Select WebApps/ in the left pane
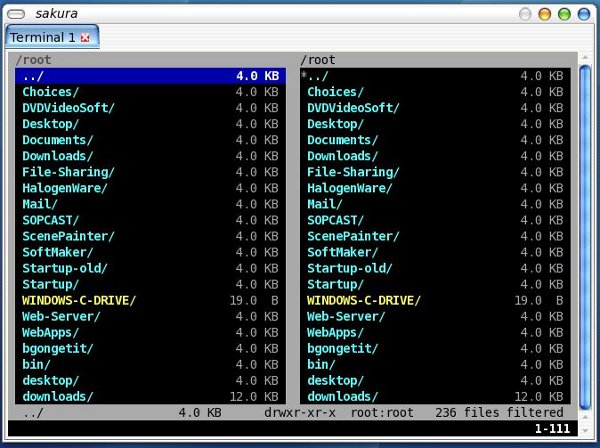The width and height of the screenshot is (600, 448). 150,333
